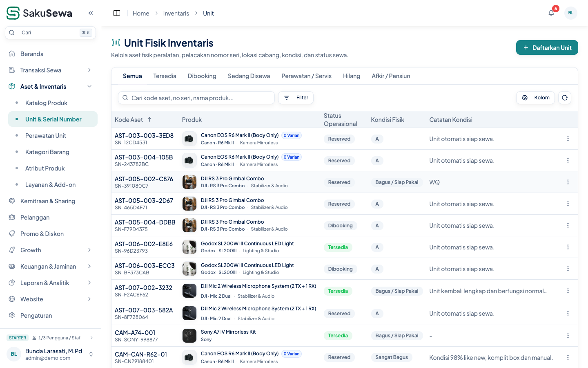Switch to the Dibooking tab
Image resolution: width=588 pixels, height=368 pixels.
tap(202, 76)
